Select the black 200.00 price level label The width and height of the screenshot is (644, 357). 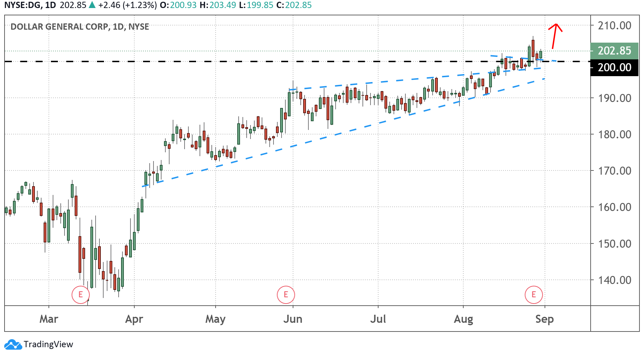614,67
